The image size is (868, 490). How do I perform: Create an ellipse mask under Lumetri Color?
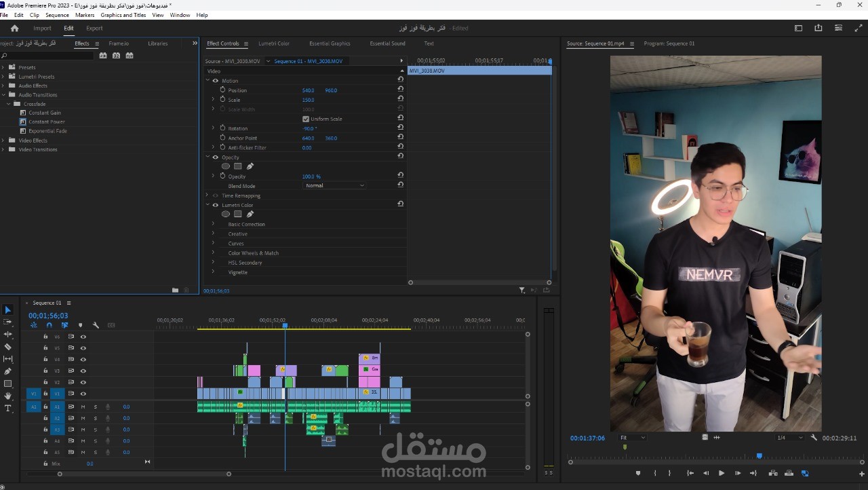pyautogui.click(x=225, y=214)
